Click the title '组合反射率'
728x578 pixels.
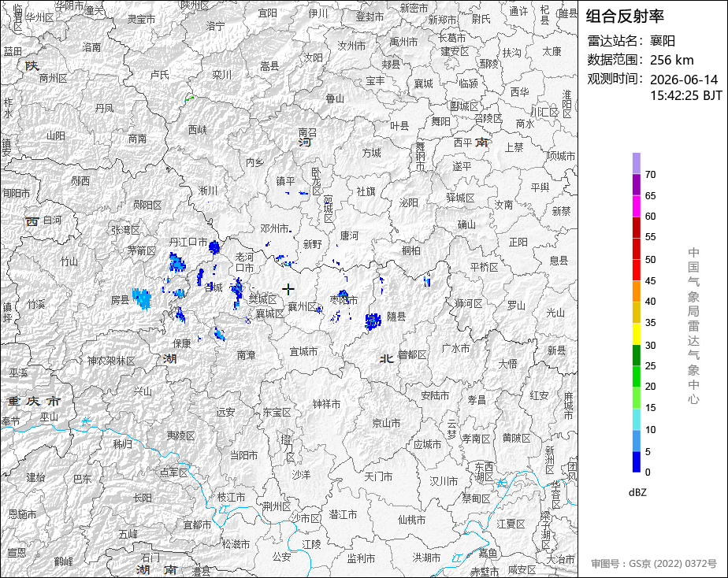[x=625, y=17]
